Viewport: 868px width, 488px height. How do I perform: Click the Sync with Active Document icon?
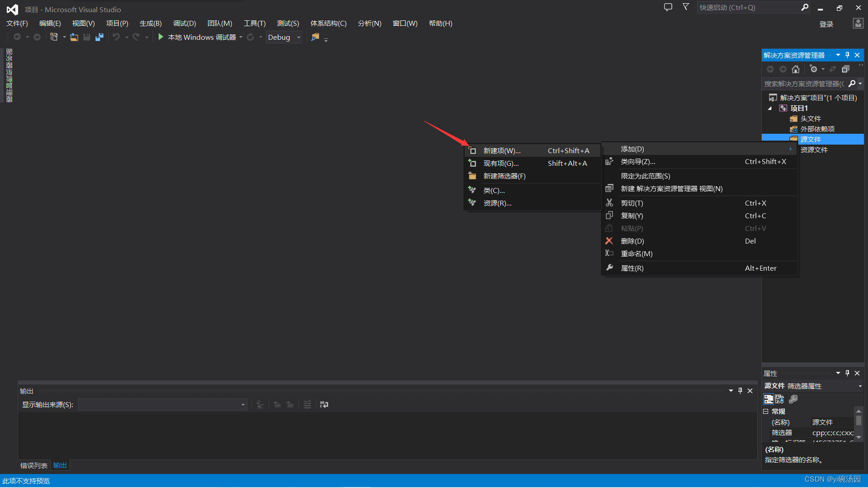click(x=833, y=69)
